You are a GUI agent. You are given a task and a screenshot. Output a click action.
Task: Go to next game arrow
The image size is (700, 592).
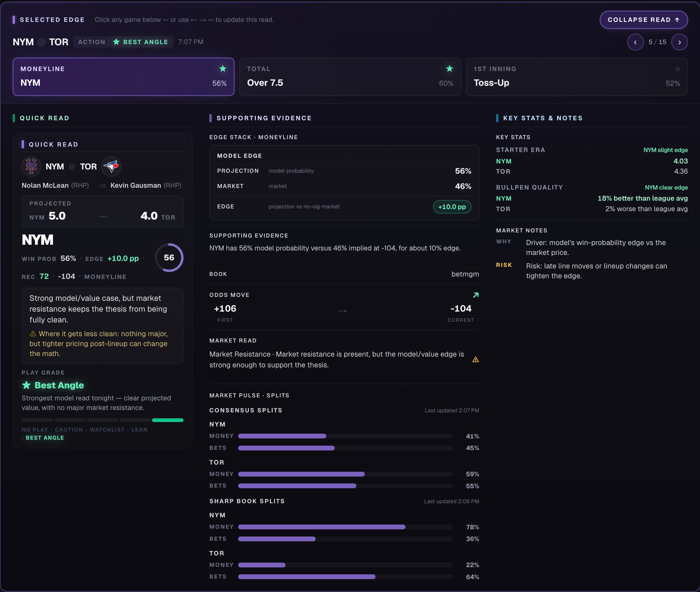pos(680,42)
